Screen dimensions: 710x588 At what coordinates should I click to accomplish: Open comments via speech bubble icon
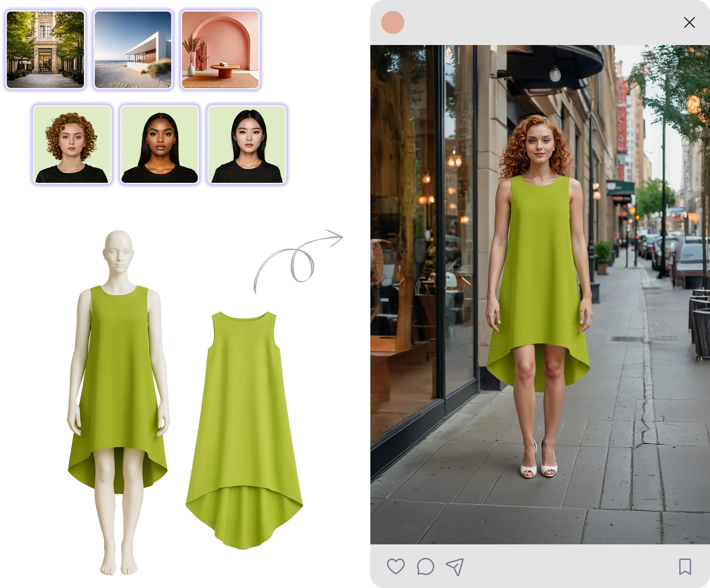coord(425,567)
